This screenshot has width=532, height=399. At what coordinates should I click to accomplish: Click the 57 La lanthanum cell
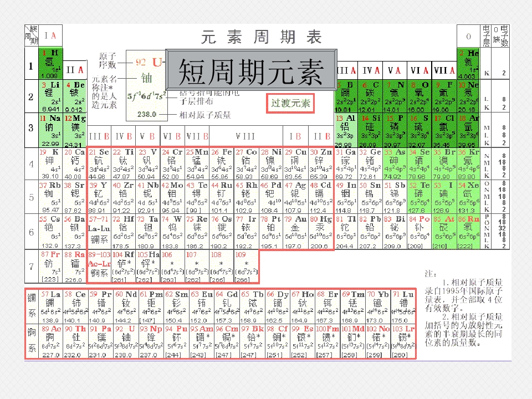point(51,306)
